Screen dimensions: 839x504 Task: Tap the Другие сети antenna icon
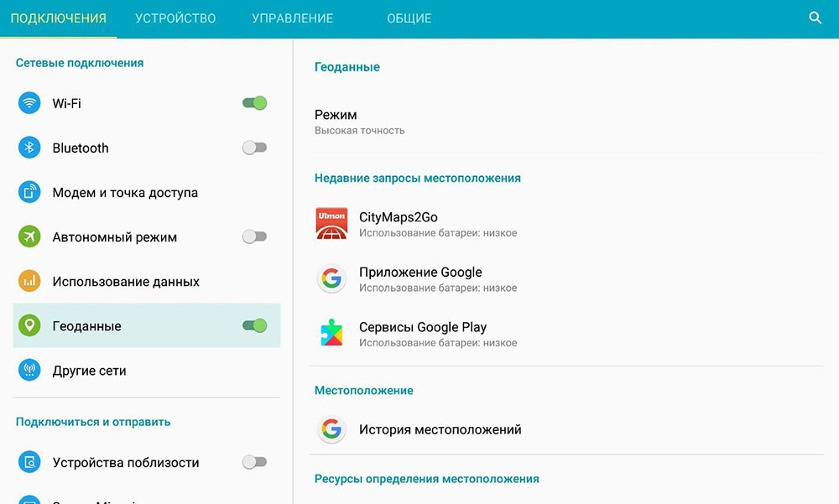point(29,370)
